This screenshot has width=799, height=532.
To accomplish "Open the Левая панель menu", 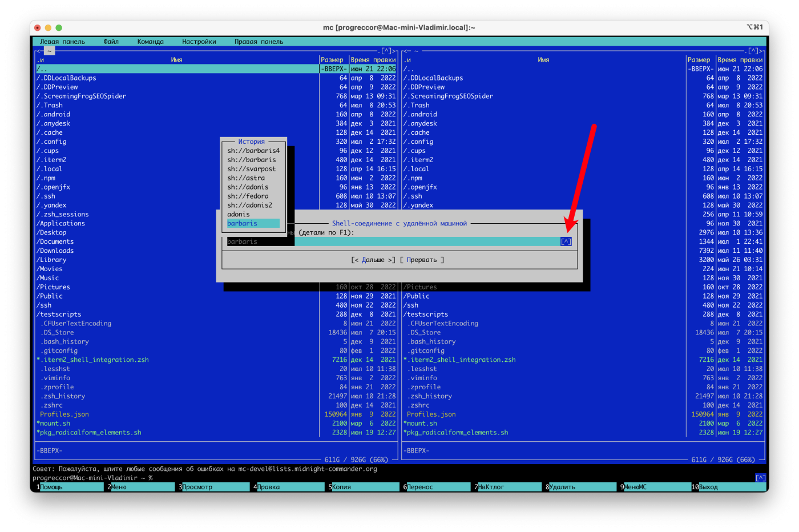I will pos(62,42).
